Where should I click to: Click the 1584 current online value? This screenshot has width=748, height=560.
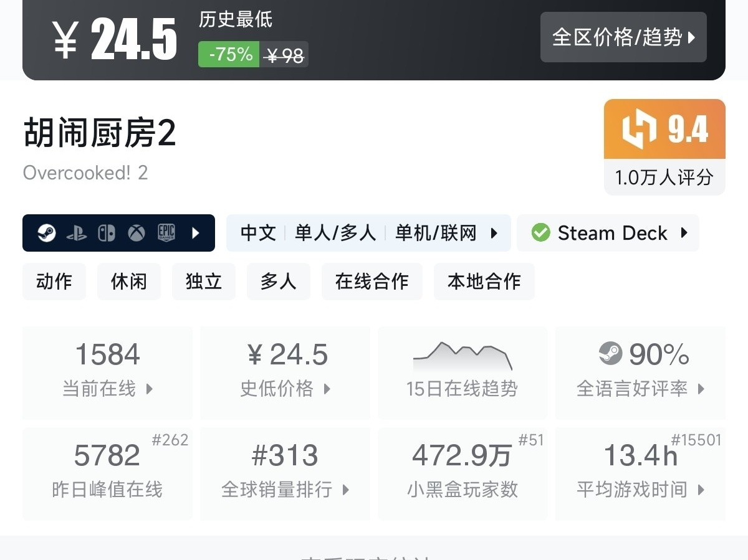tap(108, 354)
